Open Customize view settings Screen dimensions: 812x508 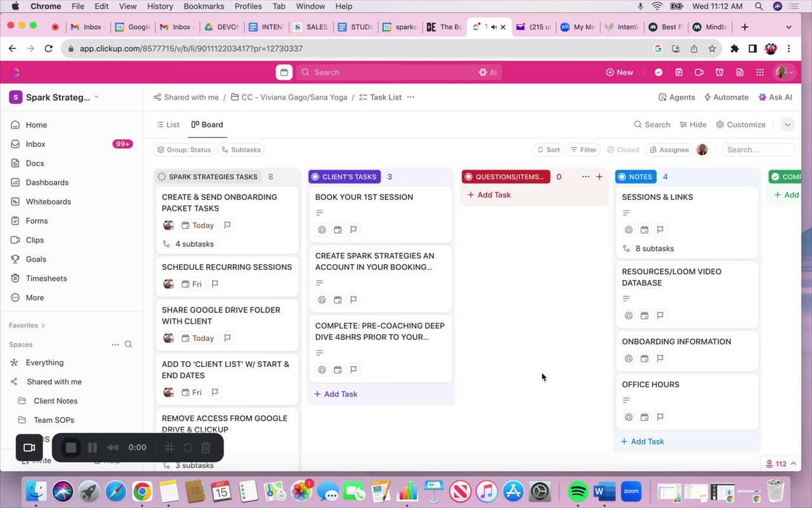coord(741,124)
